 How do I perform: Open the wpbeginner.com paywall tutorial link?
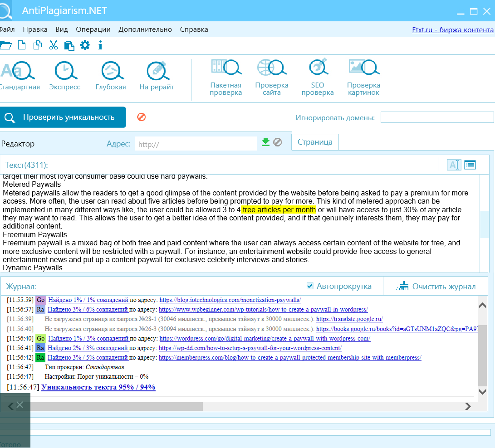(x=263, y=310)
